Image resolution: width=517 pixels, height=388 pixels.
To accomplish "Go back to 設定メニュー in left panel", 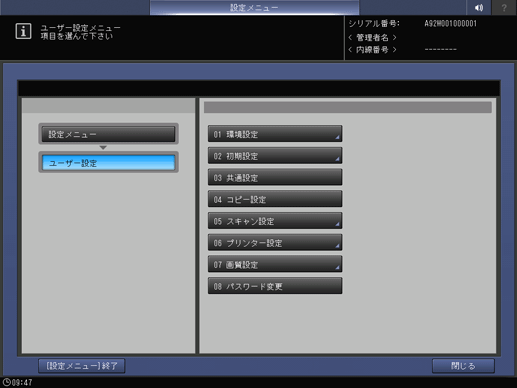I will [x=108, y=134].
